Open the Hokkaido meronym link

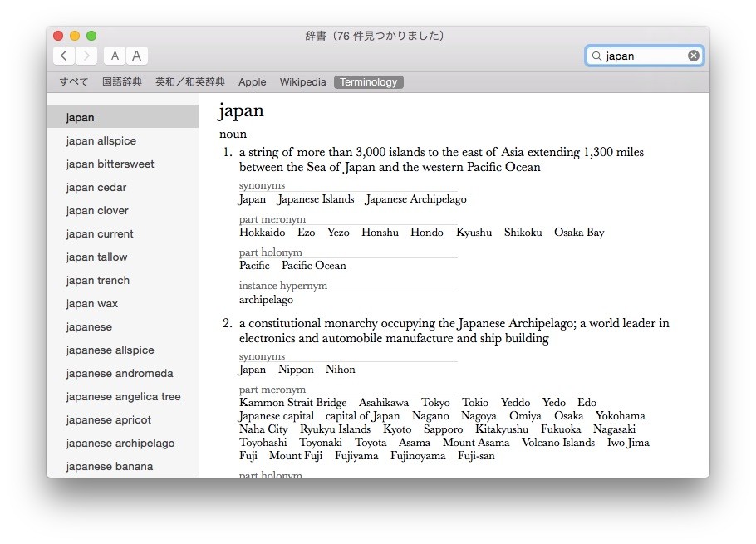263,233
